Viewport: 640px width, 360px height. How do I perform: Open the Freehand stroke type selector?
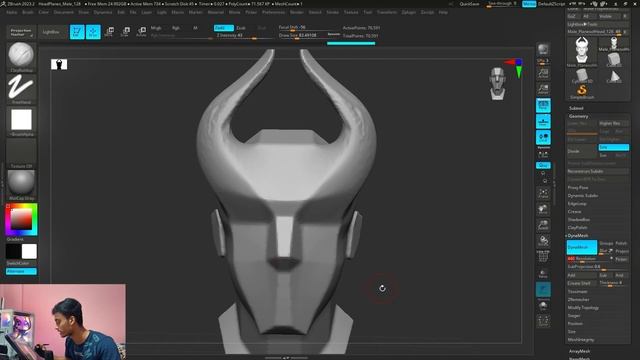click(x=21, y=87)
